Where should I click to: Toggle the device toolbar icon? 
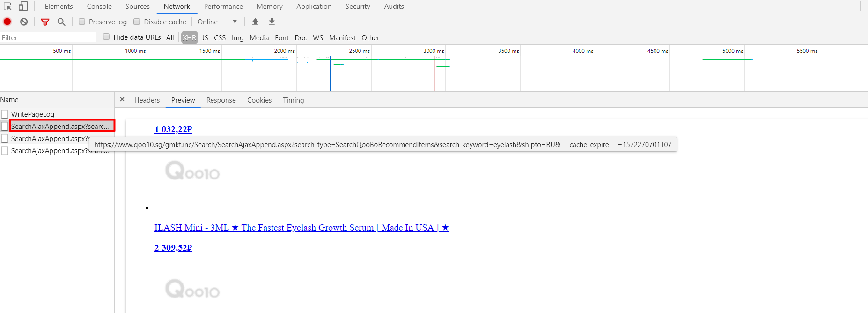[23, 7]
